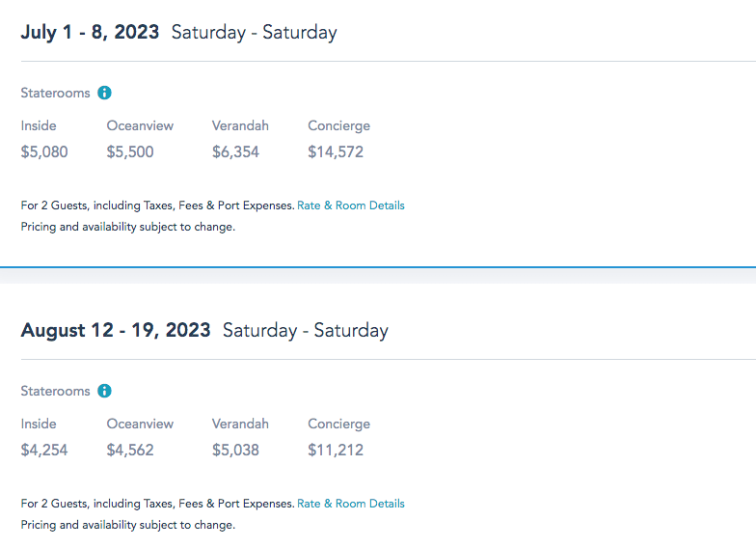Image resolution: width=756 pixels, height=548 pixels.
Task: Click the Staterooms info icon for August sailing
Action: pos(105,392)
